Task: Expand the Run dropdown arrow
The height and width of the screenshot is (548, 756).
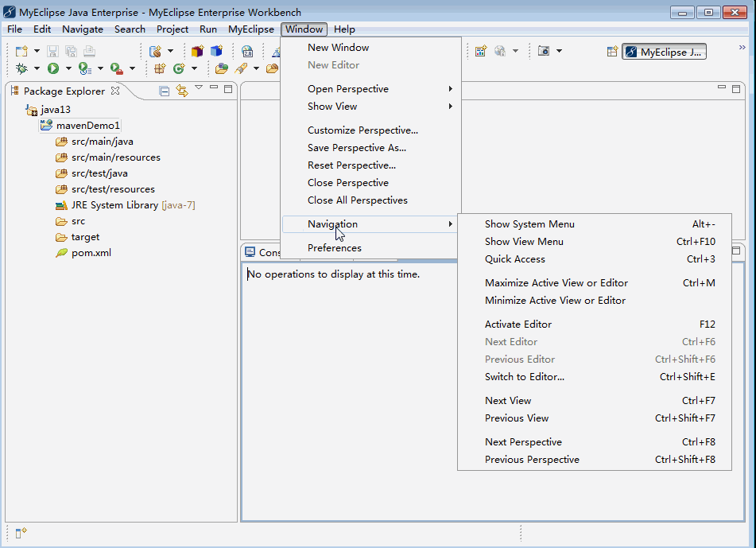Action: tap(68, 68)
